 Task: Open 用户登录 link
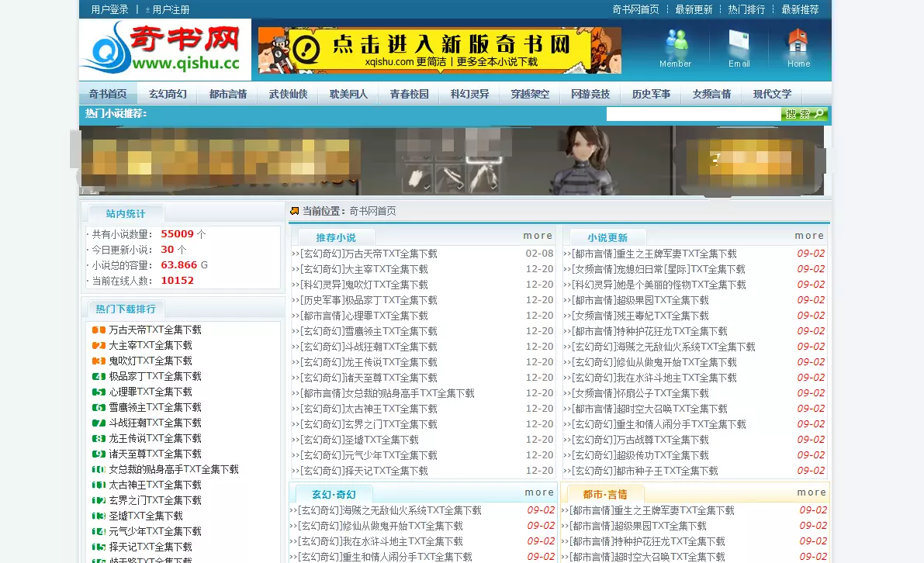(109, 9)
